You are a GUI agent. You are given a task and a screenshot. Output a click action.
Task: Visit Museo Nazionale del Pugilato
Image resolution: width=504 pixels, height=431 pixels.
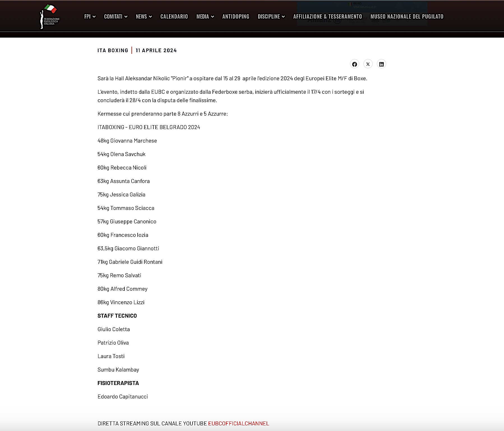(407, 17)
